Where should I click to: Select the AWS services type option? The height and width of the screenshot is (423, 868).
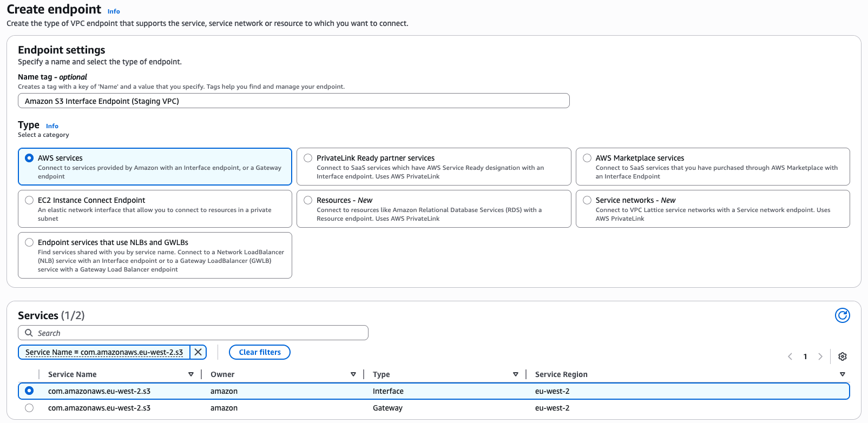click(29, 158)
